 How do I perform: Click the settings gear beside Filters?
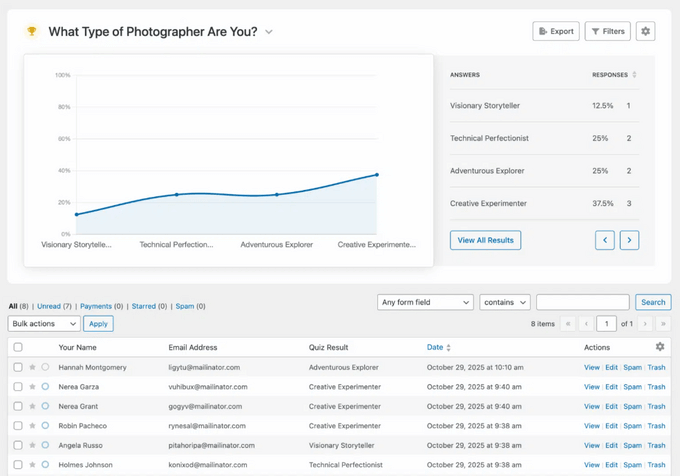pyautogui.click(x=645, y=31)
